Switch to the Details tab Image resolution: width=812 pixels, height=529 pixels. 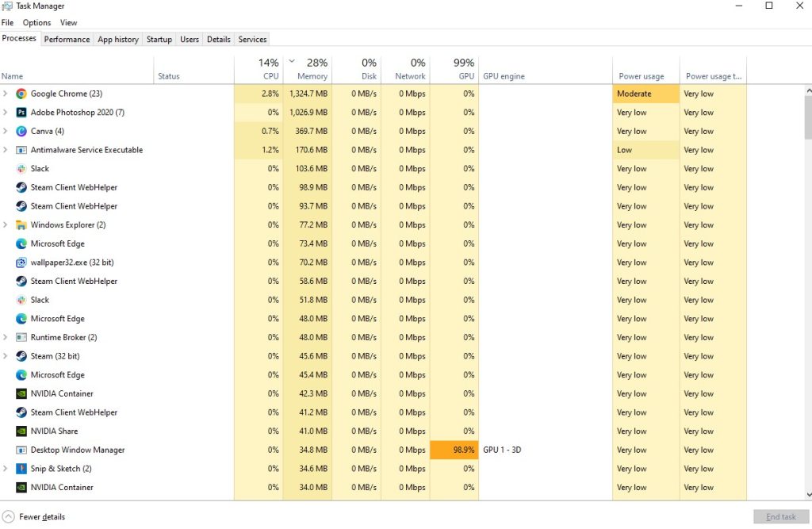(x=219, y=40)
